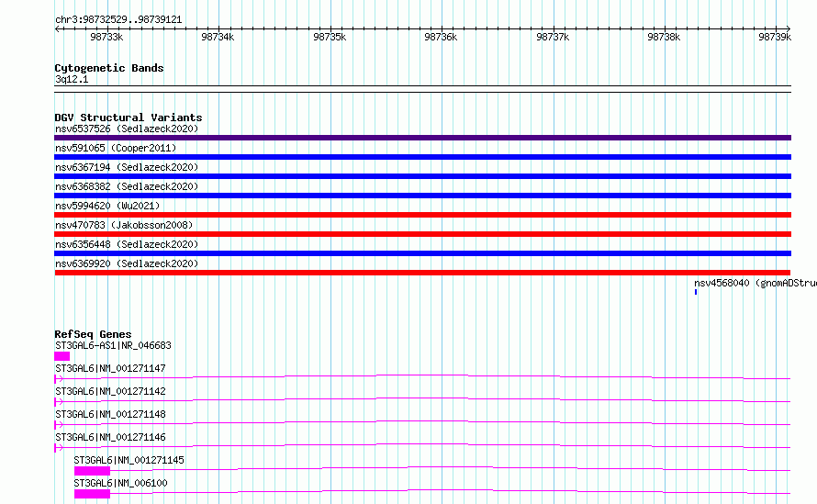Open nsv6367194 (Sedlazeck2020) variant label
The width and height of the screenshot is (817, 504).
tap(127, 167)
